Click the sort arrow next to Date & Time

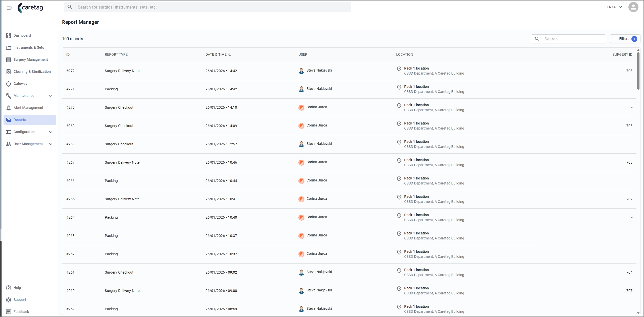pyautogui.click(x=230, y=55)
